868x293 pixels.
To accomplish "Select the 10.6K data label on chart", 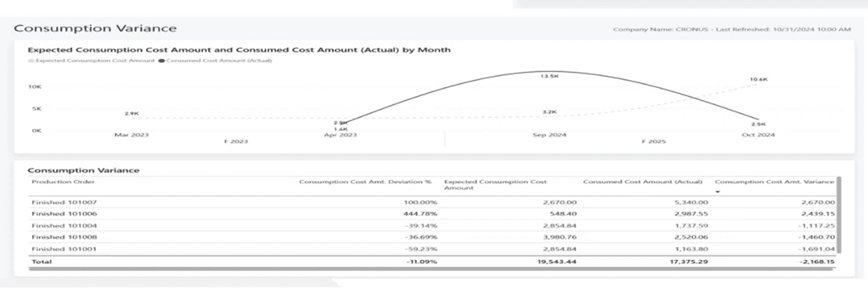I will (758, 80).
